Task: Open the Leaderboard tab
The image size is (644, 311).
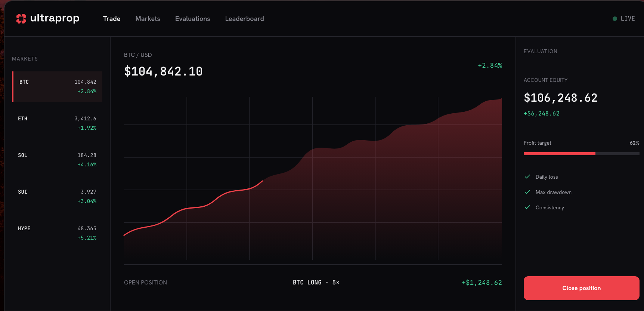Action: [244, 19]
